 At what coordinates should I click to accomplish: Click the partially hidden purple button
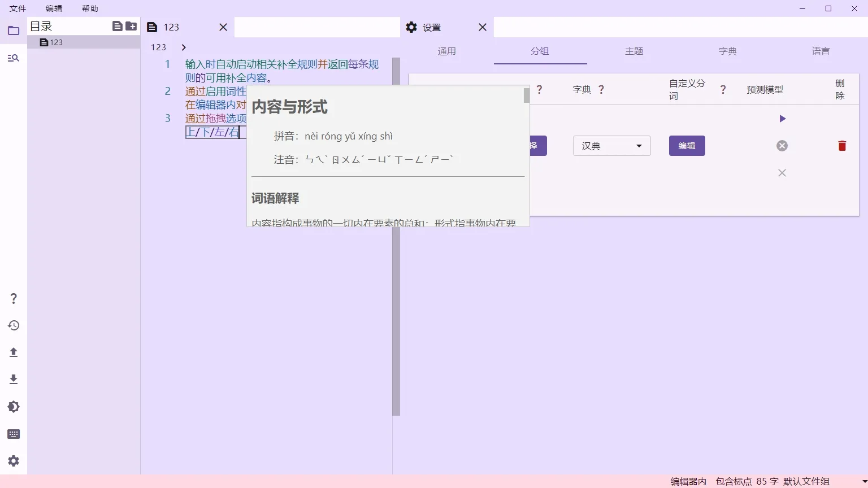coord(538,146)
